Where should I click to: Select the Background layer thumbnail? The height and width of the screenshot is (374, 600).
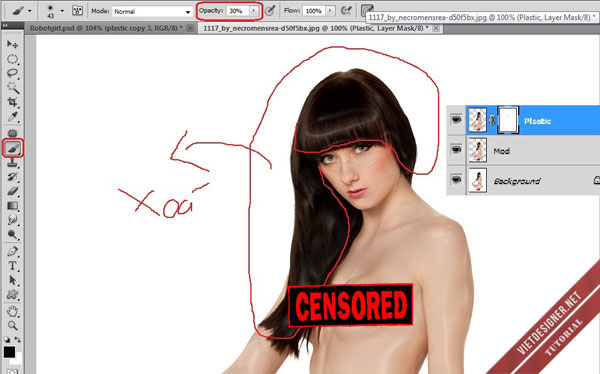[x=478, y=180]
